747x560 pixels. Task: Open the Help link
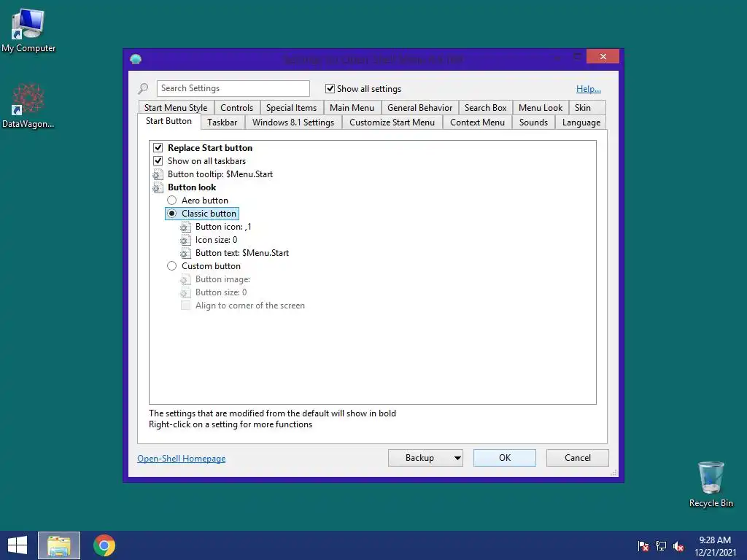point(589,88)
